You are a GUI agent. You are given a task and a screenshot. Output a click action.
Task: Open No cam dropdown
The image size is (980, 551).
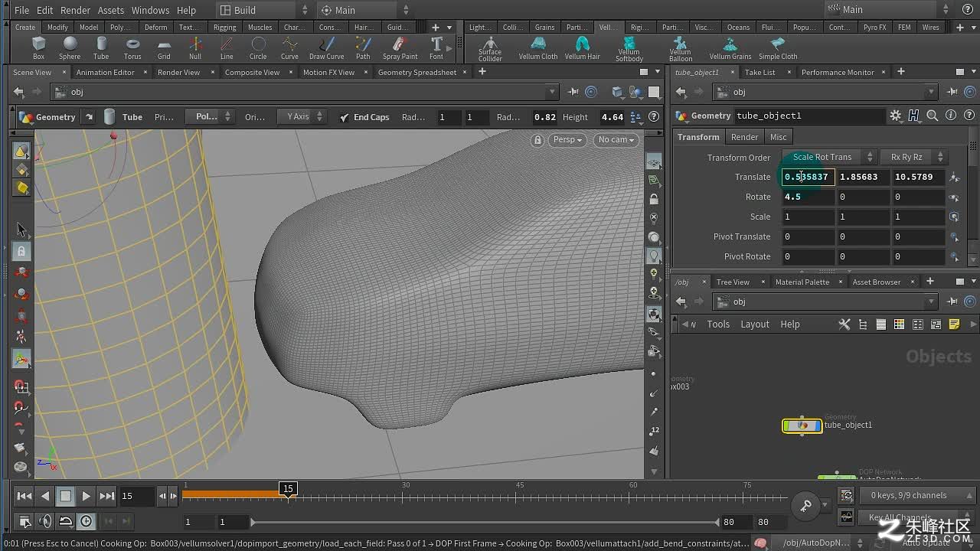click(x=616, y=140)
